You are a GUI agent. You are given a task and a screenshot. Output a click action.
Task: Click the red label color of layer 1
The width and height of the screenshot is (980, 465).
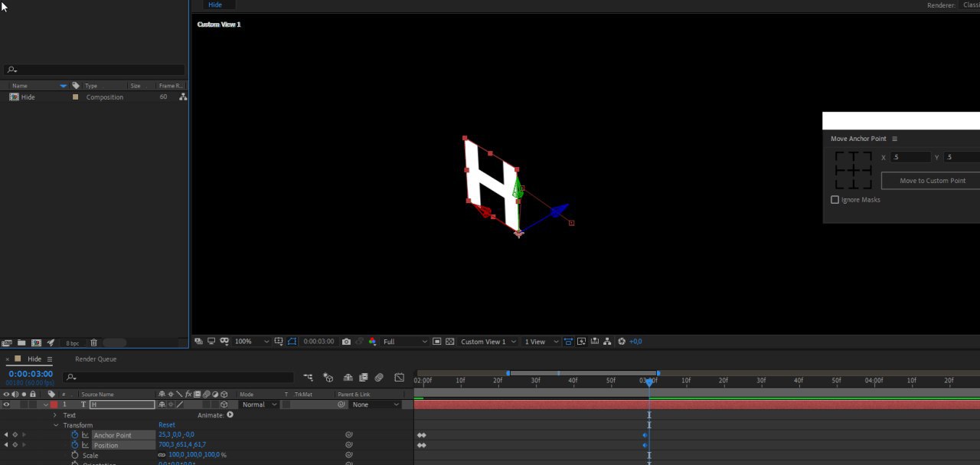point(54,404)
